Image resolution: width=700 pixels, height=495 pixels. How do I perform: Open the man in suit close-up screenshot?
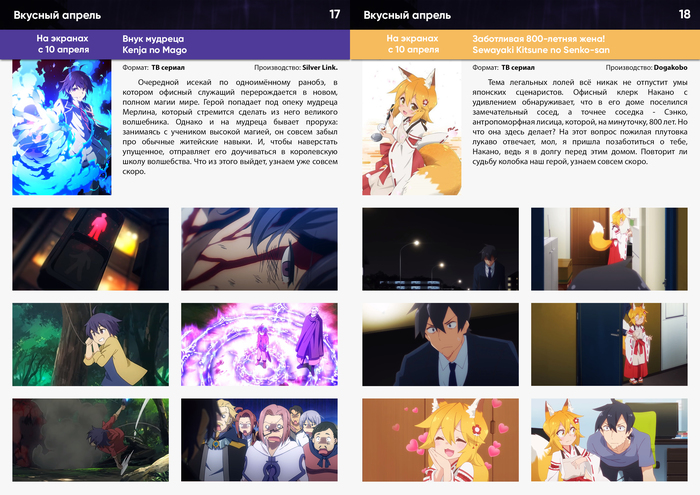441,345
